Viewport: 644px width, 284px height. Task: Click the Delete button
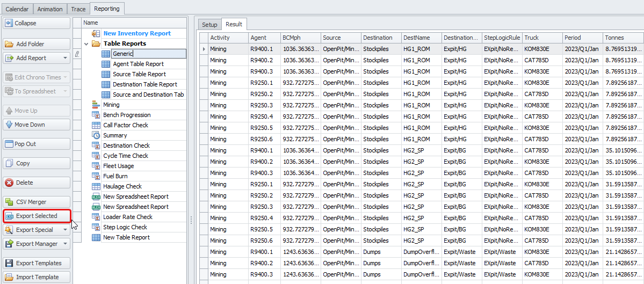pos(37,183)
